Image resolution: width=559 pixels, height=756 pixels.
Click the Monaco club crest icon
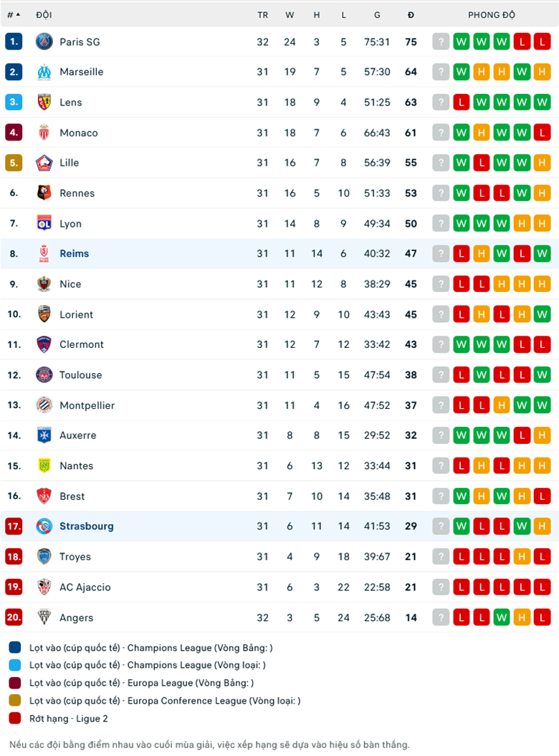(44, 133)
